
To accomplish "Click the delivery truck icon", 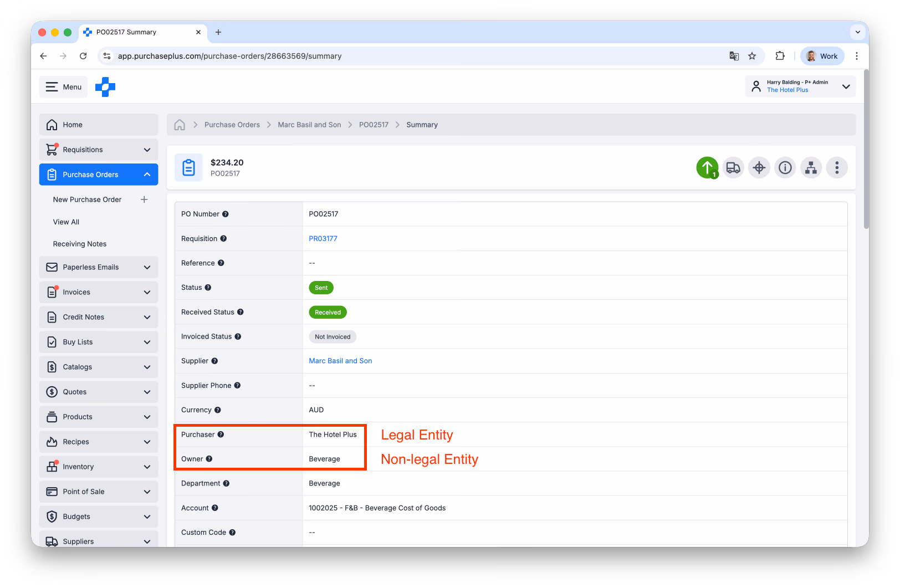I will (x=733, y=167).
